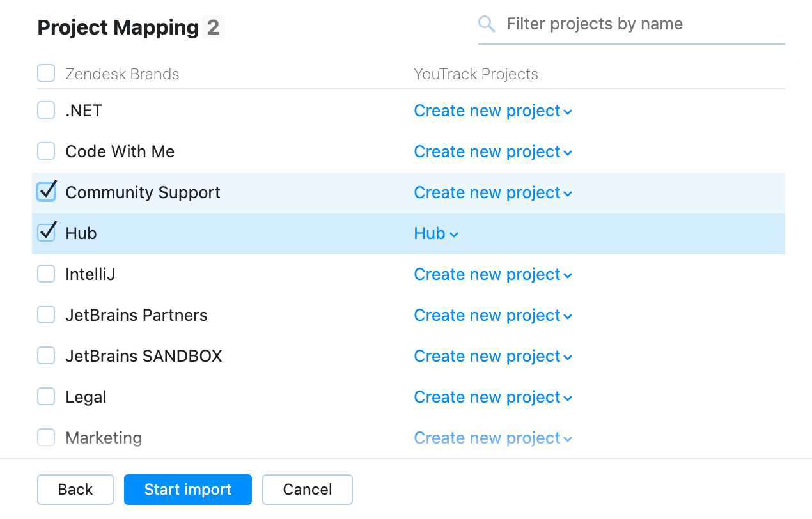Check the JetBrains SANDBOX checkbox
812x519 pixels.
click(46, 356)
